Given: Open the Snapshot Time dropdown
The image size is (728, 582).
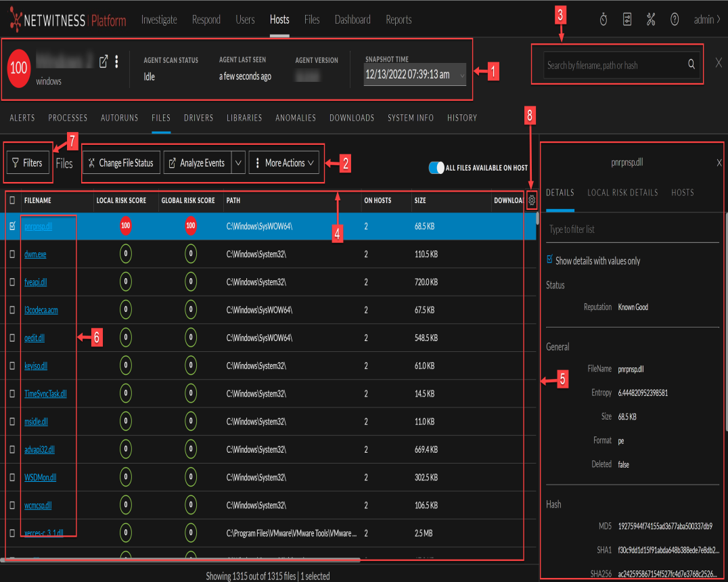Looking at the screenshot, I should (461, 74).
